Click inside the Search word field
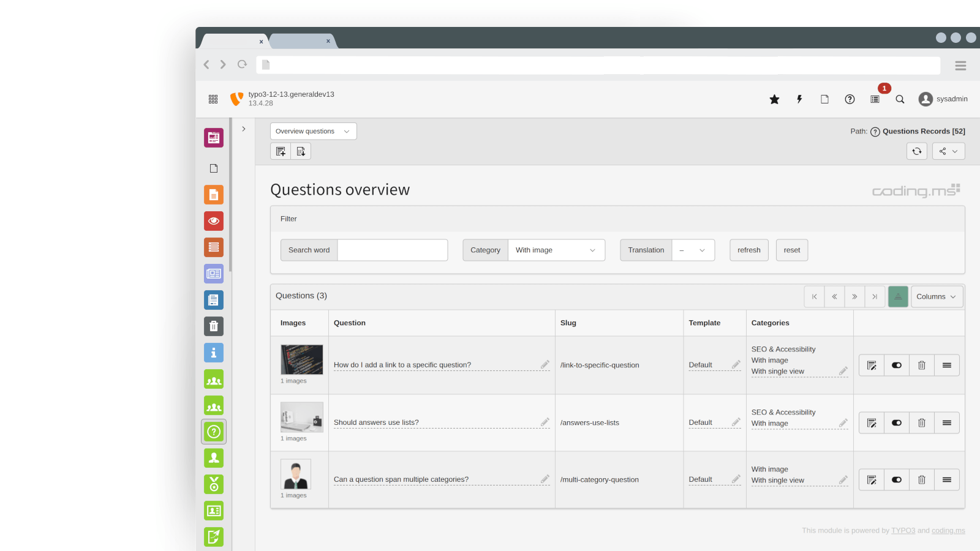 pos(392,250)
